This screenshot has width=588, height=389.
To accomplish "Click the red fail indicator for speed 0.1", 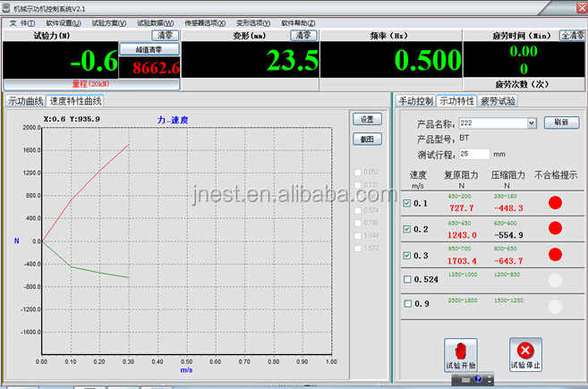I will pyautogui.click(x=555, y=203).
